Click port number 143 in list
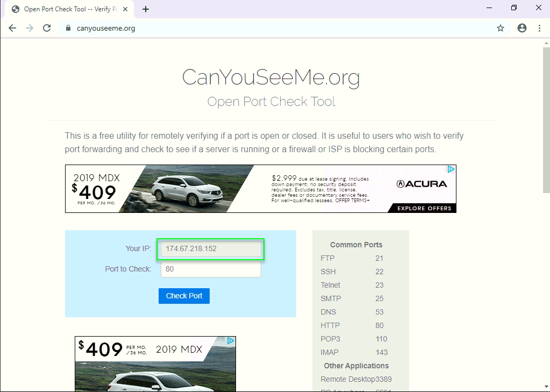Viewport: 550px width, 392px height. tap(381, 352)
